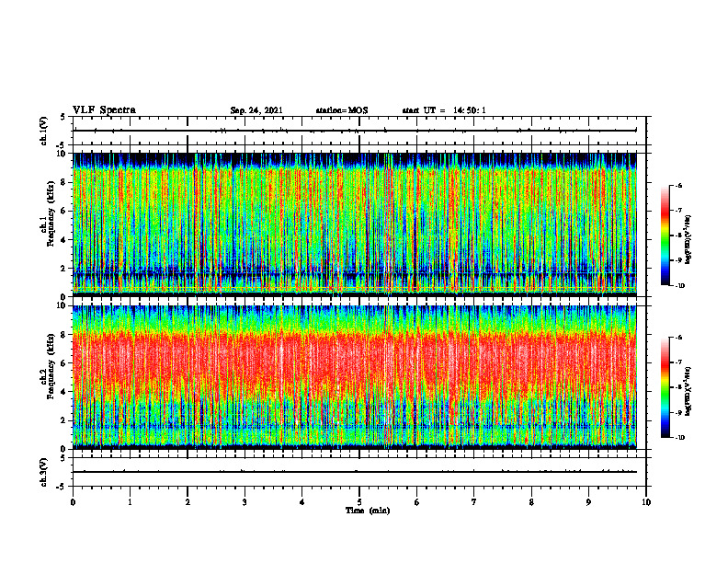Click the "-7" label on ch.2 colorbar

click(678, 362)
